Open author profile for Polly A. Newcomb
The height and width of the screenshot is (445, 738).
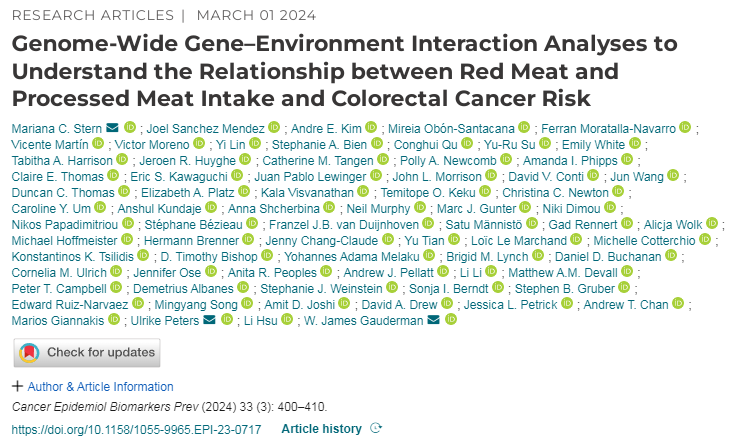pyautogui.click(x=448, y=161)
